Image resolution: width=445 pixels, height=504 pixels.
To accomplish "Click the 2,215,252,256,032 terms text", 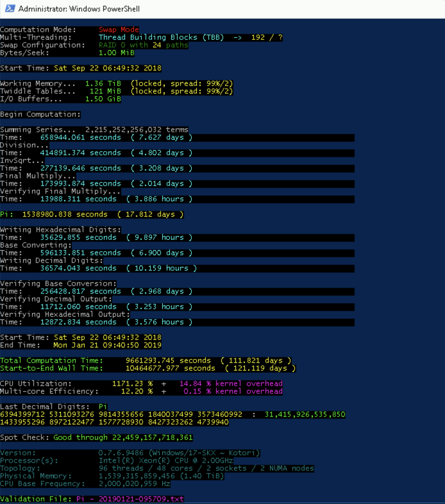I will coord(137,130).
